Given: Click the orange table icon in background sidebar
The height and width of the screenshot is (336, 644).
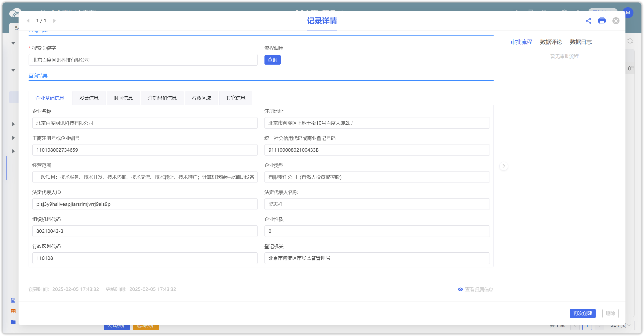Looking at the screenshot, I should (13, 311).
